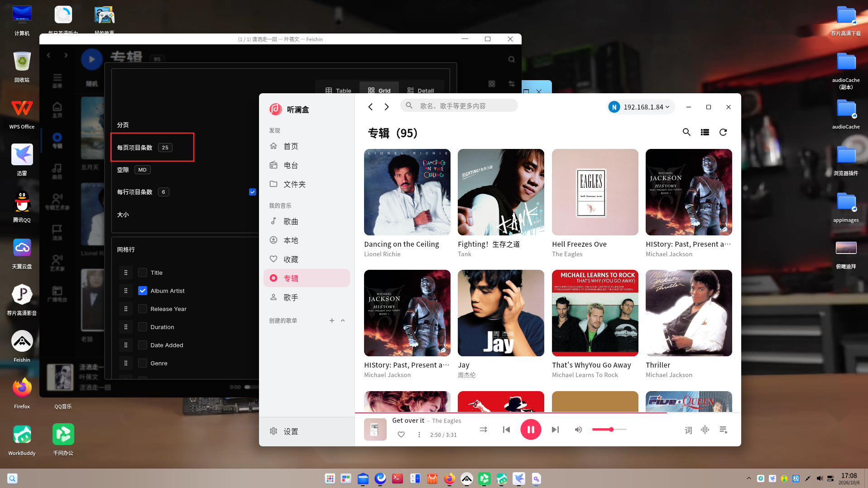The image size is (868, 488).
Task: Open 歌手 in the sidebar
Action: [307, 297]
